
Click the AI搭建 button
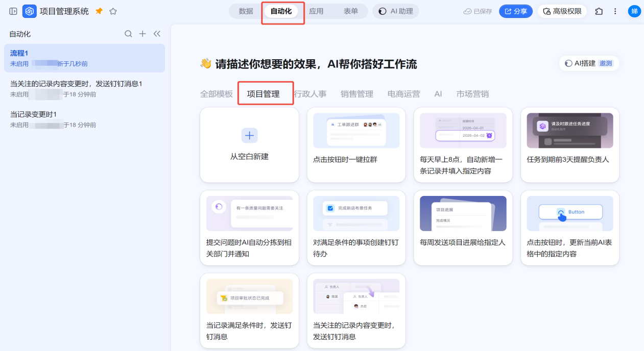coord(589,63)
